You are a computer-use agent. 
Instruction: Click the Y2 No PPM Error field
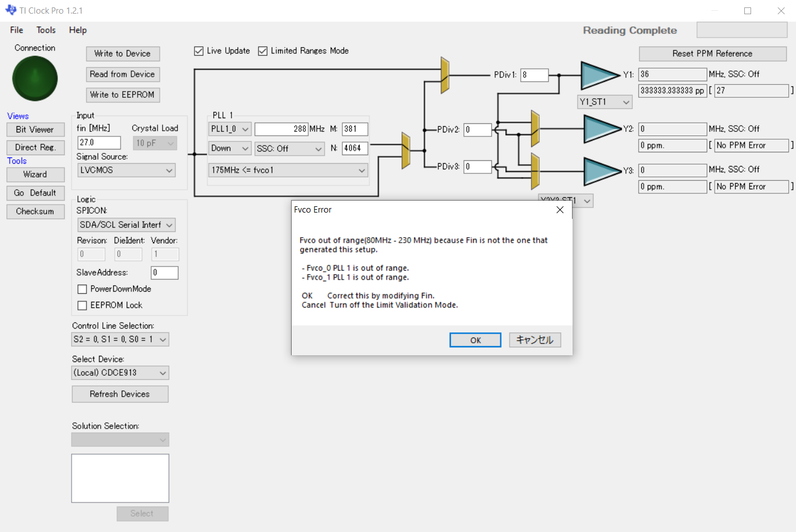752,146
